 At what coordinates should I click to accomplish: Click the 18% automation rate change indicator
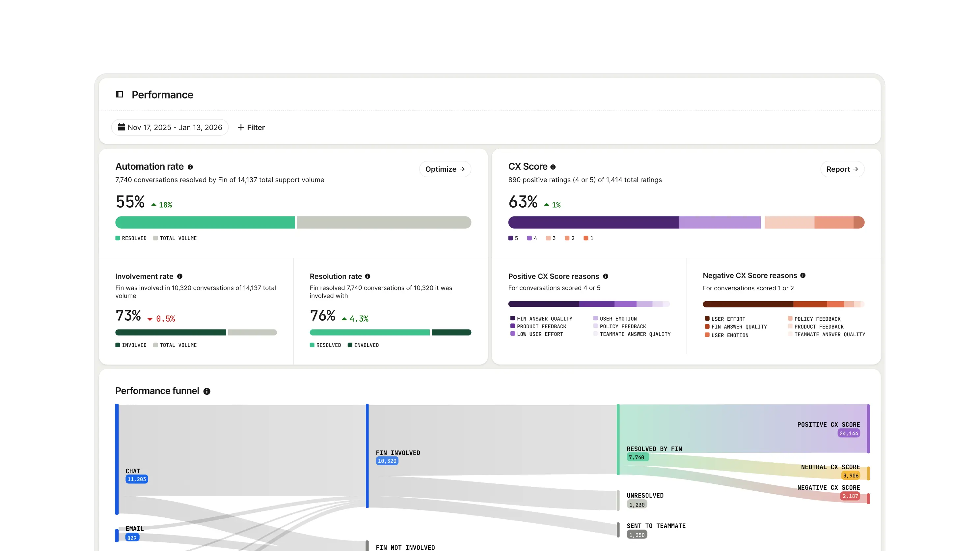(162, 205)
